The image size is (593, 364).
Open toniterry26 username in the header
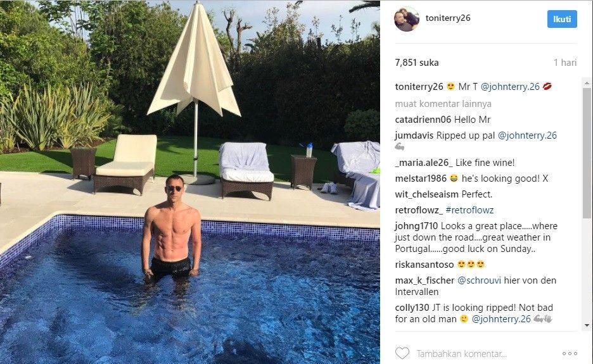point(448,18)
